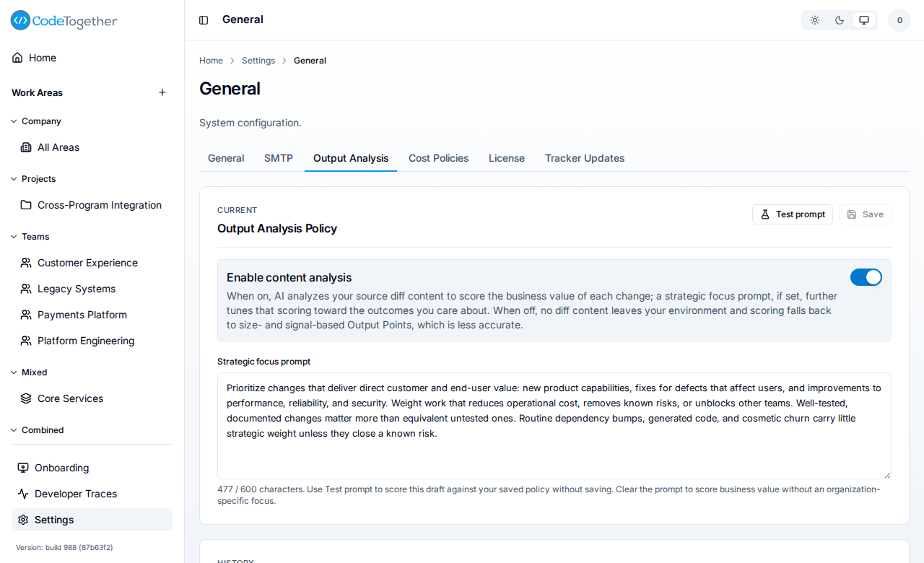Click the Test prompt button
924x563 pixels.
(793, 214)
